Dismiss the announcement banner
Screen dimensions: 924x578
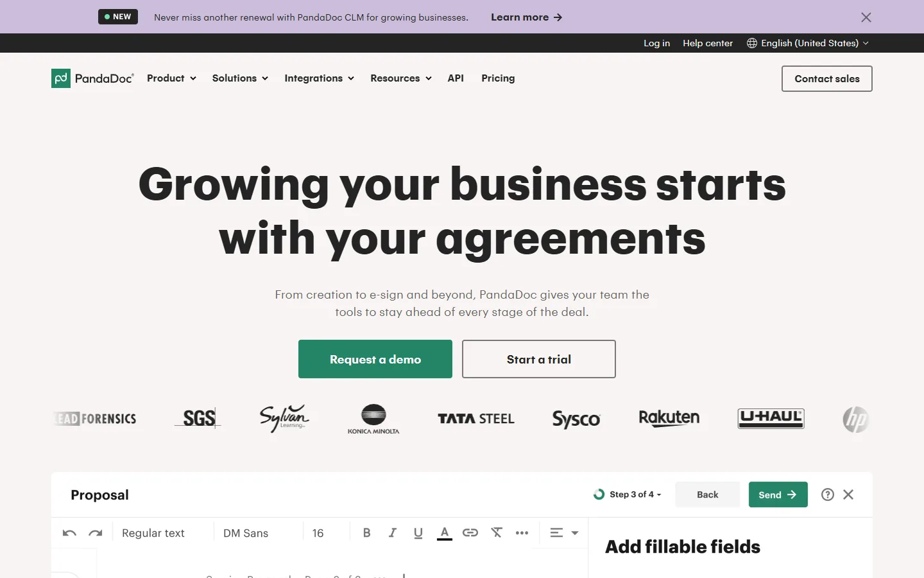[x=866, y=17]
